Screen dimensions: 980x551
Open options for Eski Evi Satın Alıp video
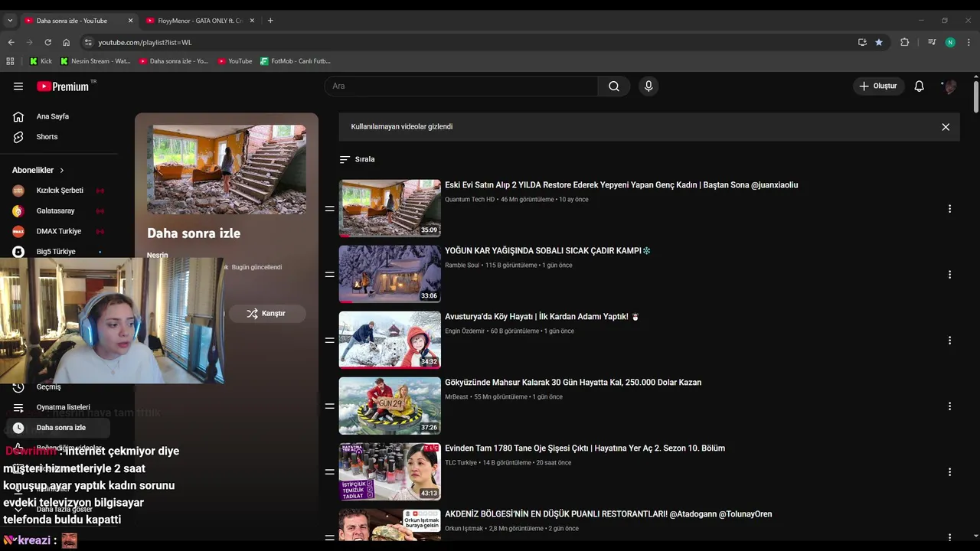[x=949, y=209]
